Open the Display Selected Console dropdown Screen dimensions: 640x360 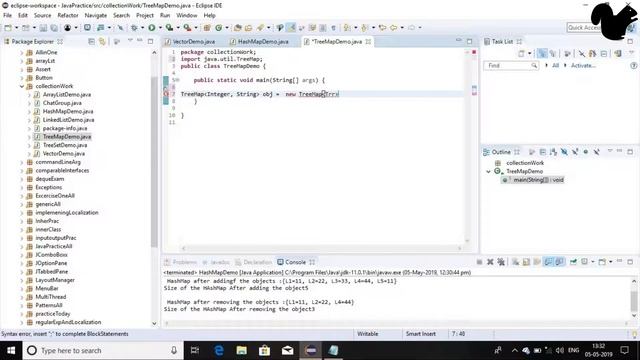pyautogui.click(x=593, y=262)
